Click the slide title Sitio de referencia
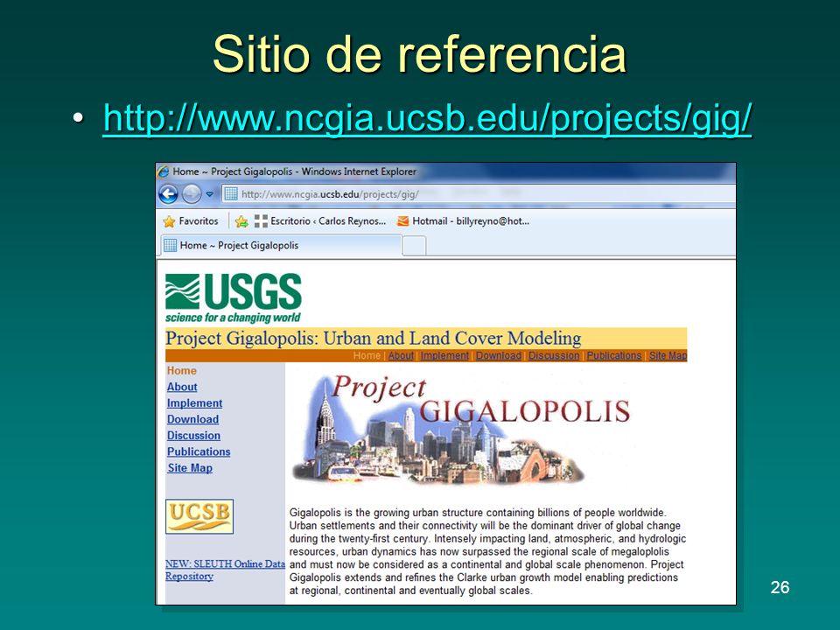The width and height of the screenshot is (840, 630). (419, 53)
